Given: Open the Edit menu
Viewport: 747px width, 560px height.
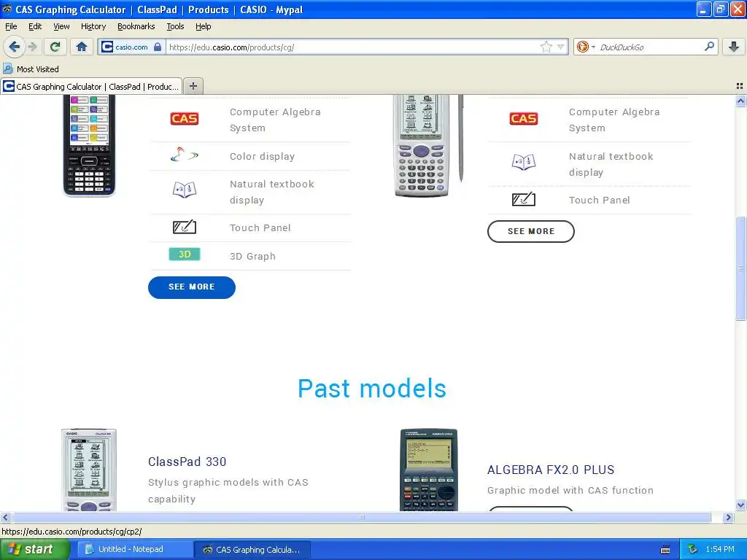Looking at the screenshot, I should pos(35,26).
